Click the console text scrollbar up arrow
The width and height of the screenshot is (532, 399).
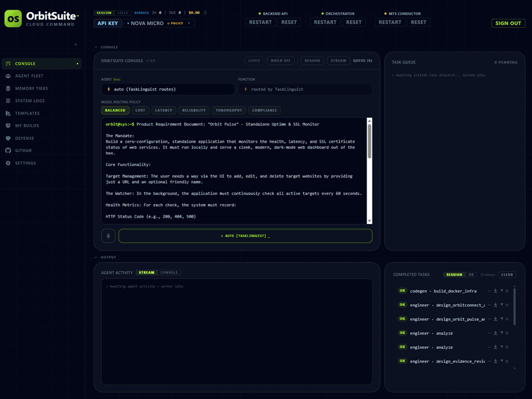point(370,121)
